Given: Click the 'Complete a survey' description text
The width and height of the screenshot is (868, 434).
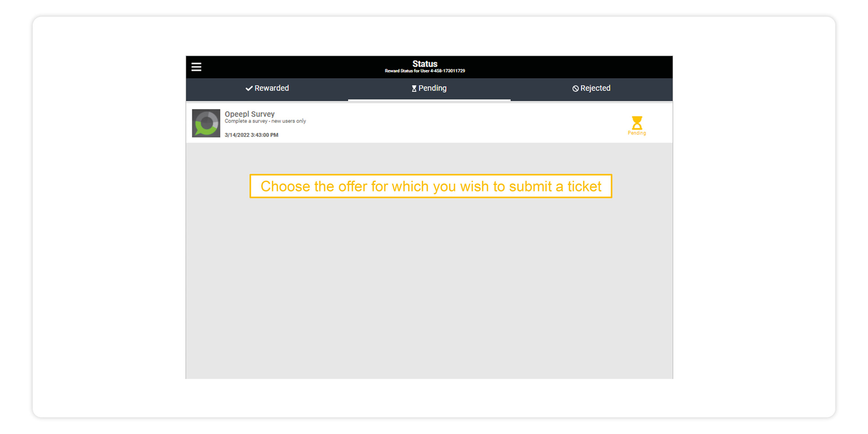Looking at the screenshot, I should (265, 121).
